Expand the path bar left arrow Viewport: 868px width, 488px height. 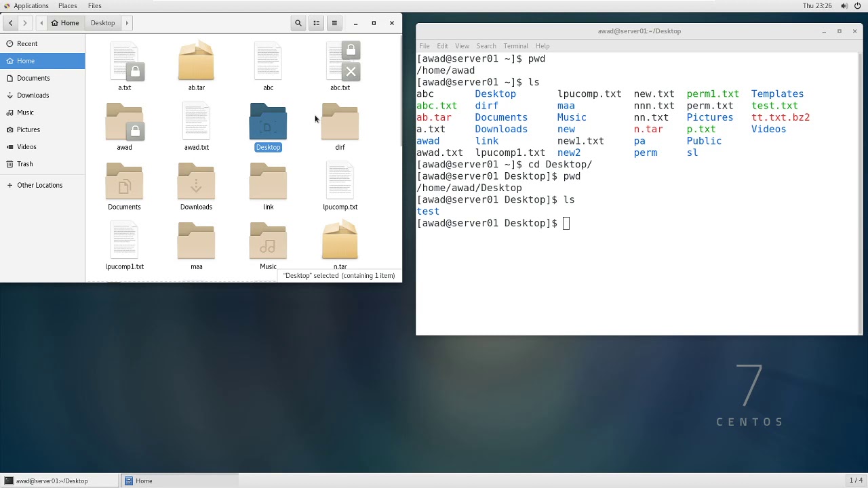pos(42,23)
